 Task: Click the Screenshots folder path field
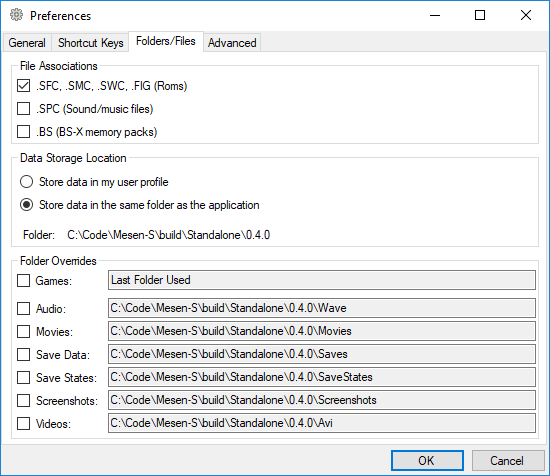(322, 400)
